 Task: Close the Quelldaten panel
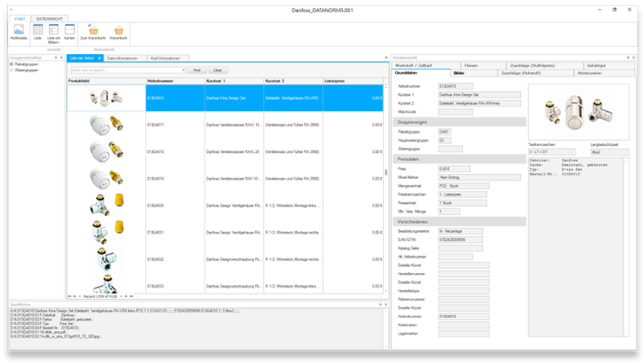[x=386, y=304]
